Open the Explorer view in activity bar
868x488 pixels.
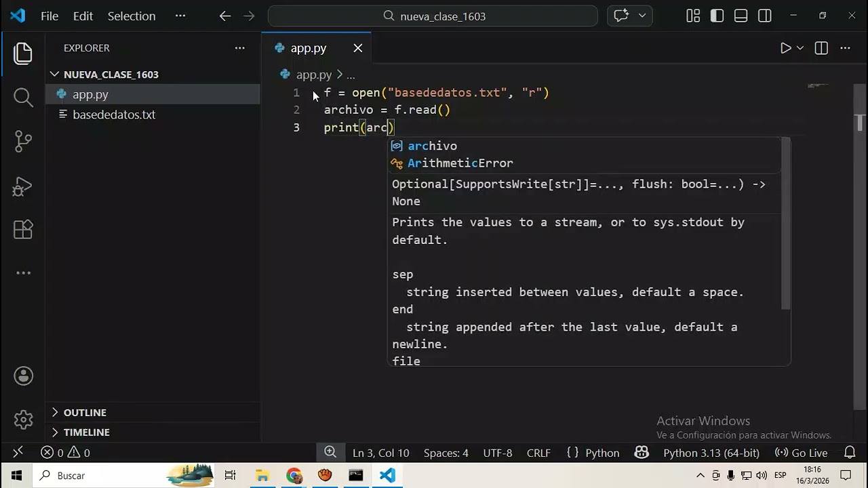coord(23,54)
